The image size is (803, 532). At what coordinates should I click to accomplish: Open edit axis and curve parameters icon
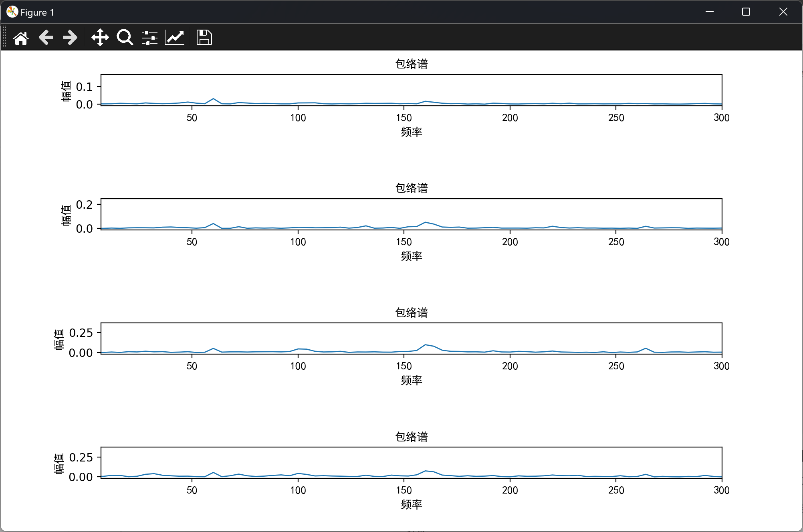click(x=175, y=38)
